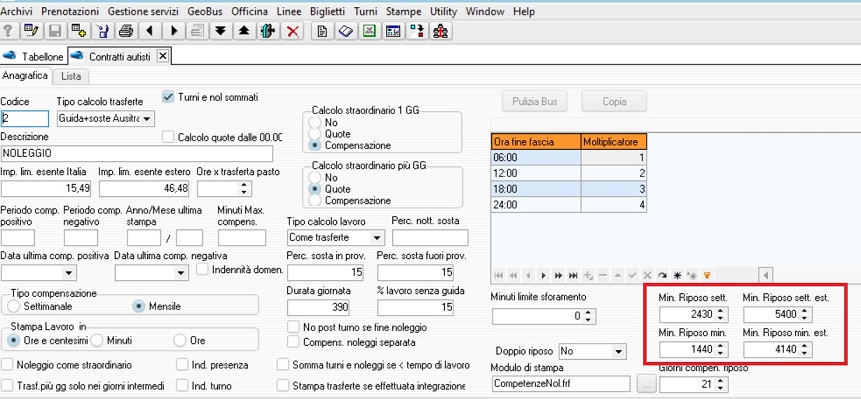
Task: Click the double down arrow toolbar icon
Action: pos(220,31)
